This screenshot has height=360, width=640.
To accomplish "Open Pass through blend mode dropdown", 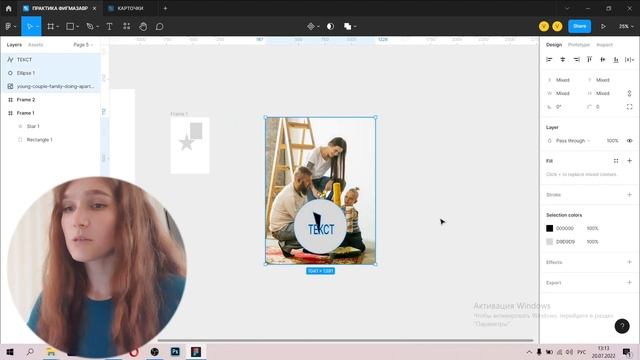I will pos(573,141).
